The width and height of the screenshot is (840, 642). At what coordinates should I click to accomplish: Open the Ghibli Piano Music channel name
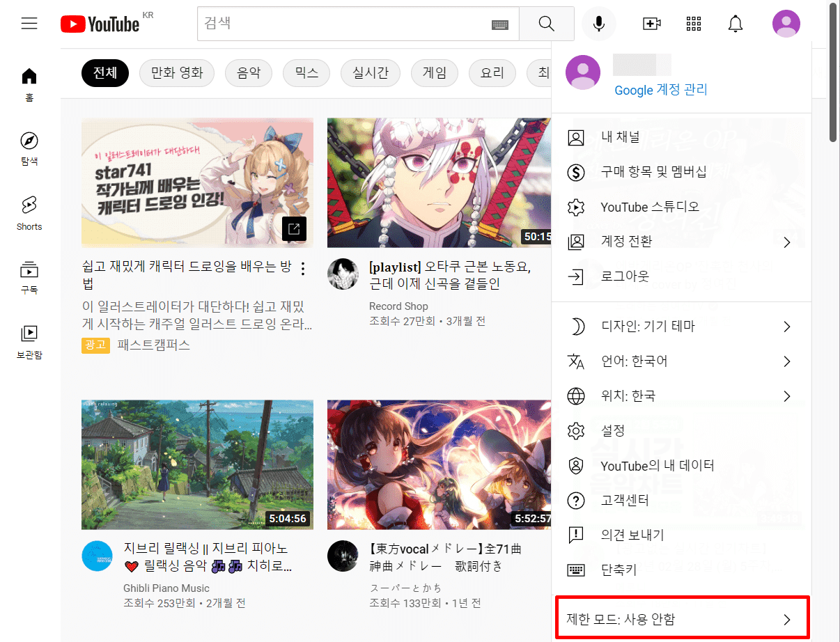click(166, 588)
